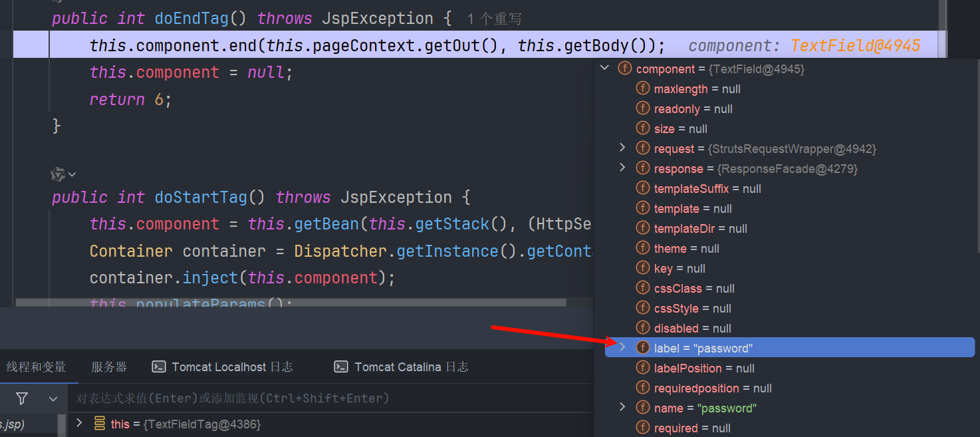Image resolution: width=980 pixels, height=437 pixels.
Task: Expand the request StrutsRequestWrapper node
Action: click(622, 148)
